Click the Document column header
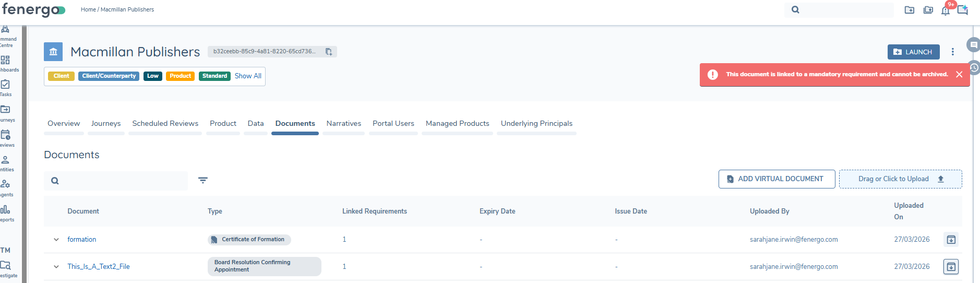Viewport: 980px width, 283px height. 83,211
